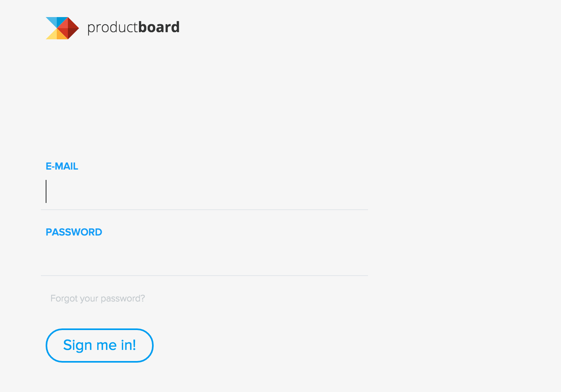The image size is (561, 392).
Task: Focus the PASSWORD input field
Action: coord(204,257)
